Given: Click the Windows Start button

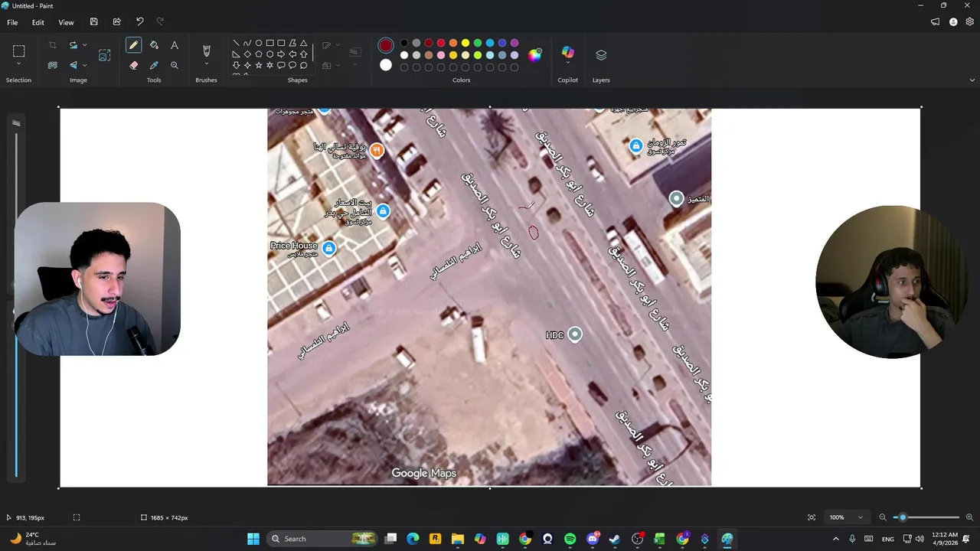Looking at the screenshot, I should (x=253, y=539).
